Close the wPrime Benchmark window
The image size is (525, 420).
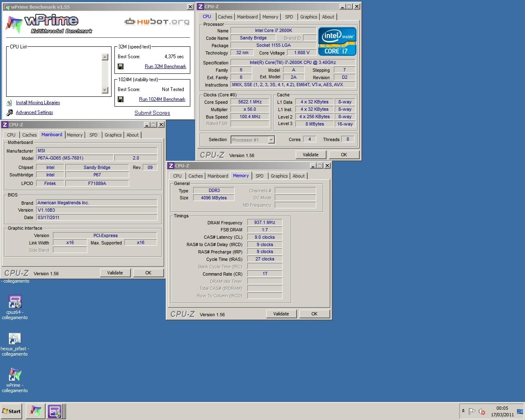(190, 7)
